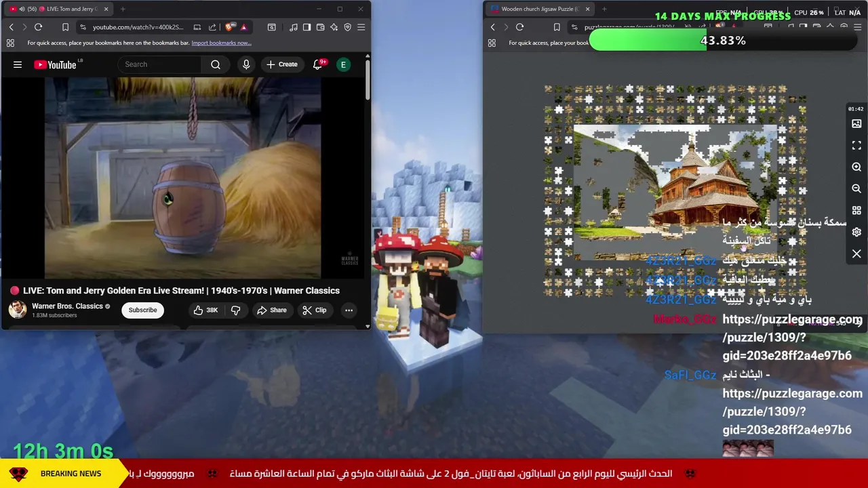
Task: Click Import bookmarks now link
Action: pos(221,43)
